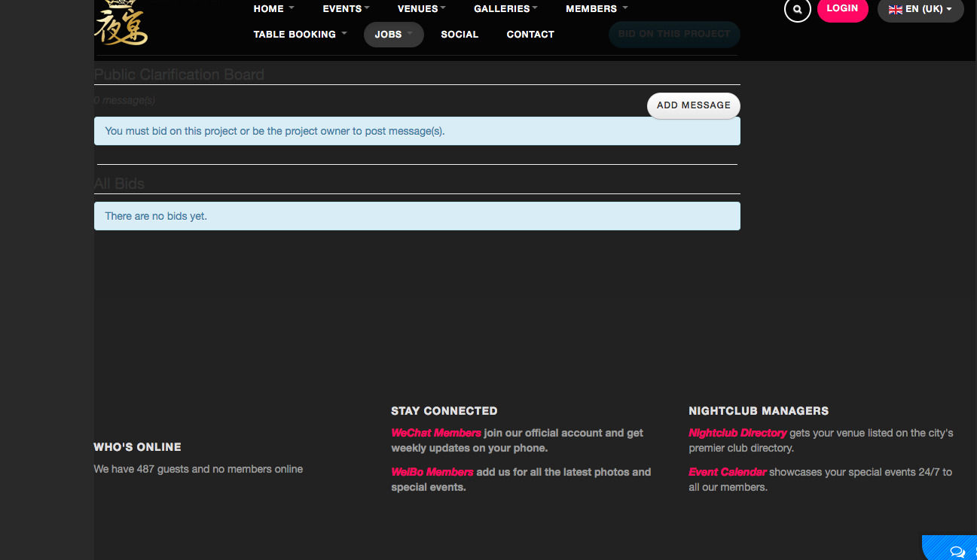Open the JOBS menu

click(394, 35)
